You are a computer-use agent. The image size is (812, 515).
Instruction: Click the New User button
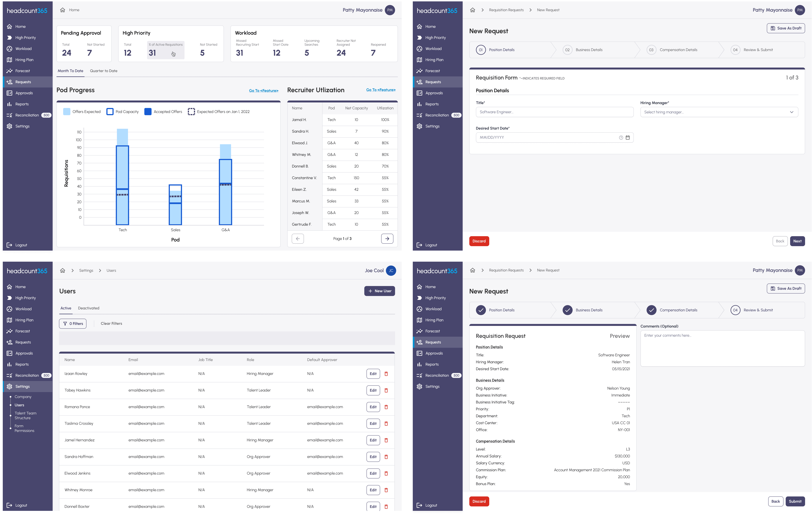coord(379,291)
